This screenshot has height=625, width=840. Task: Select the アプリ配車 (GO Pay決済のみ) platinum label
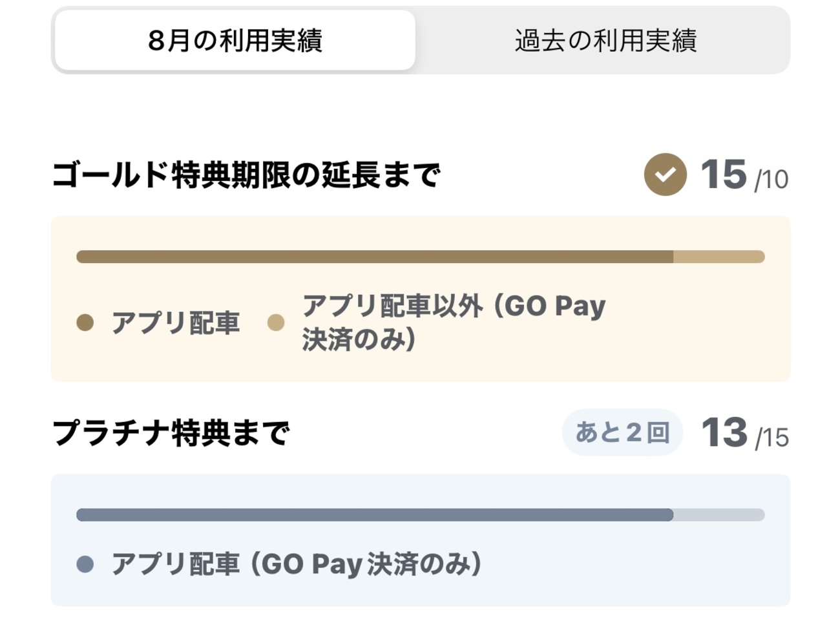[x=297, y=564]
